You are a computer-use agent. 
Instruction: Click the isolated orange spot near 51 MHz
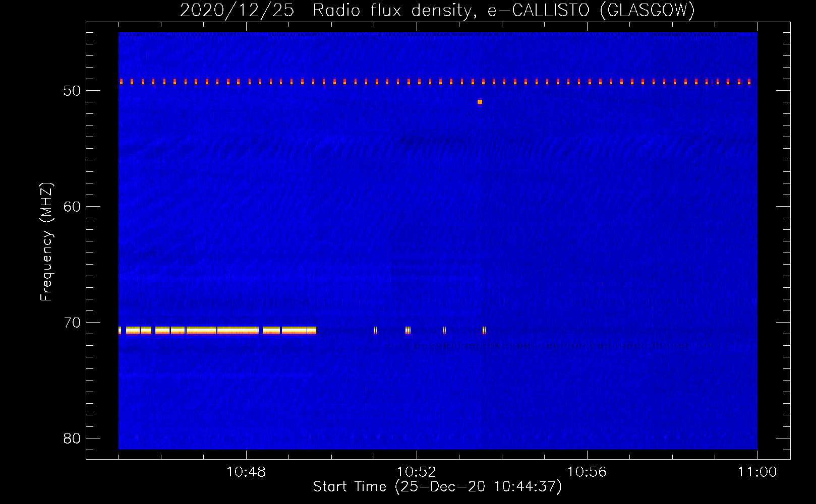(x=480, y=102)
